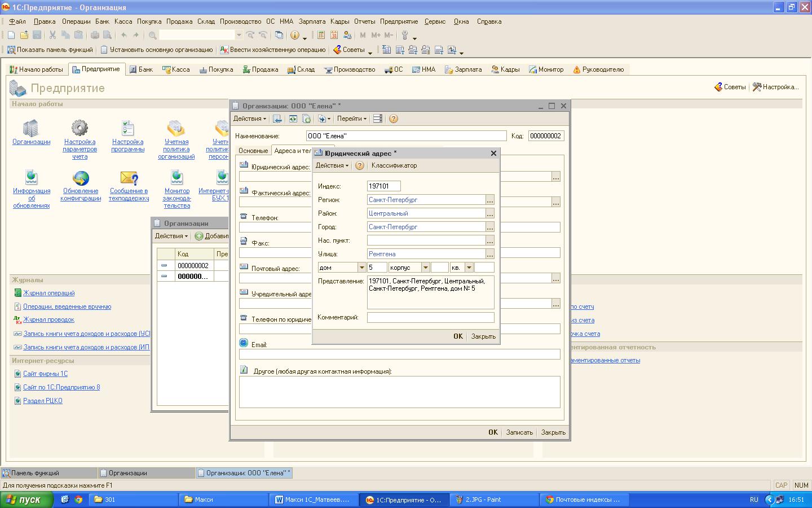The width and height of the screenshot is (812, 508).
Task: Open Журнал операций link
Action: 48,293
